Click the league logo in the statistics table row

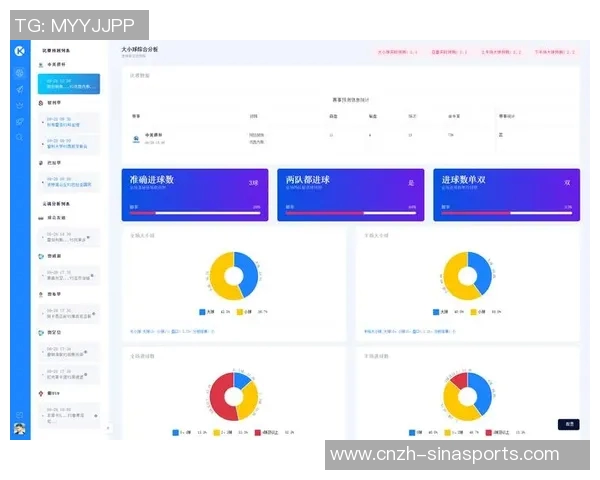tap(136, 139)
